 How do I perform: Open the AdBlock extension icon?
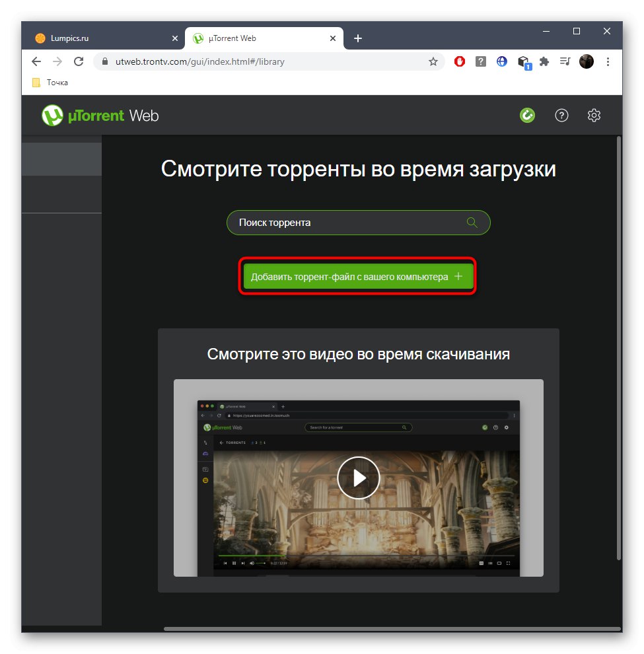459,61
